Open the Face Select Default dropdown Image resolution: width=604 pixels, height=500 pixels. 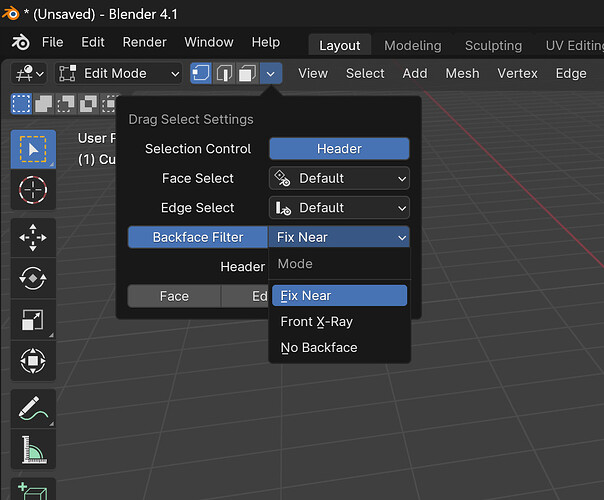[x=339, y=178]
